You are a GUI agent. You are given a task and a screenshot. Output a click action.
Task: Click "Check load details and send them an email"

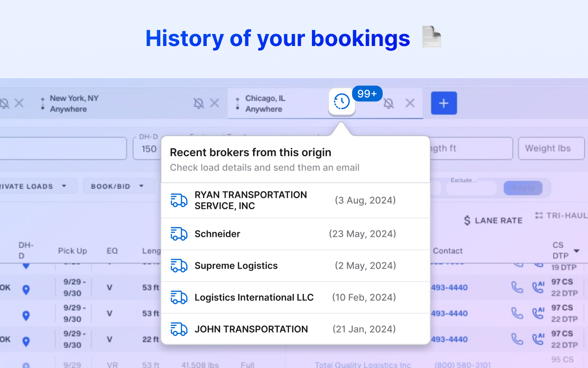[265, 167]
